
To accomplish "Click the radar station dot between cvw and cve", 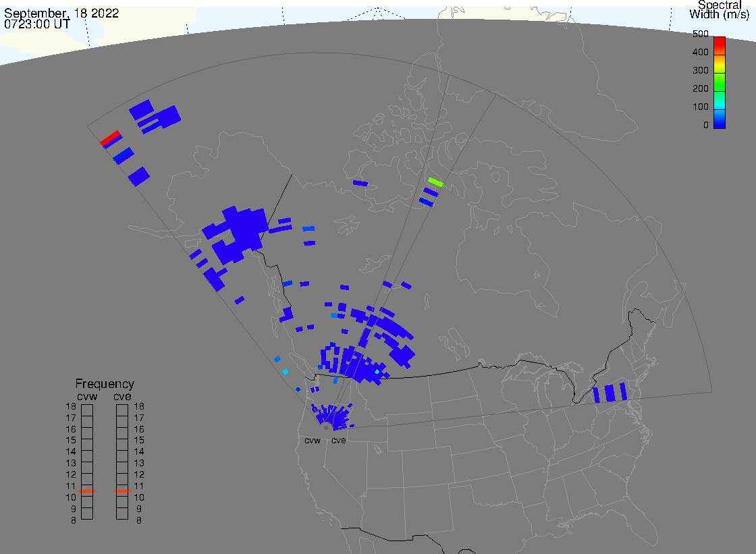I will click(326, 428).
